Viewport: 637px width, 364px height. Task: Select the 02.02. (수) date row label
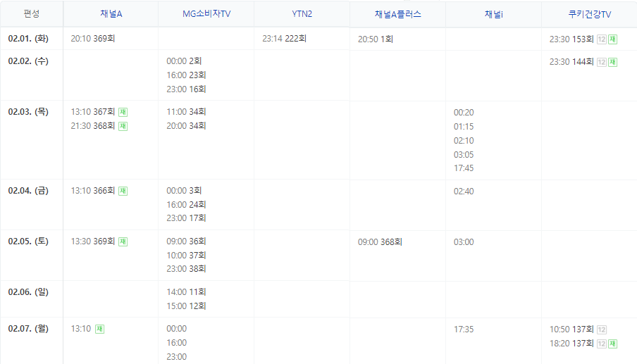28,61
